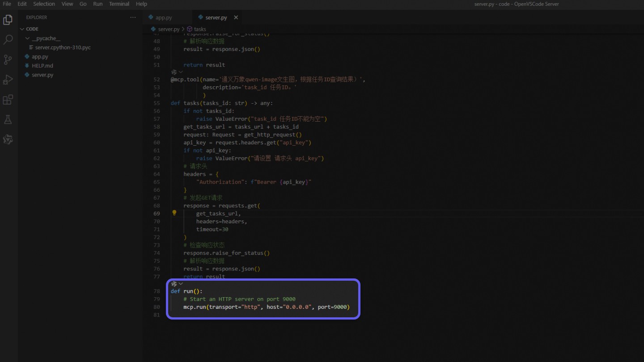The image size is (644, 362).
Task: Click the lightbulb quick fix on line 69
Action: tap(174, 213)
